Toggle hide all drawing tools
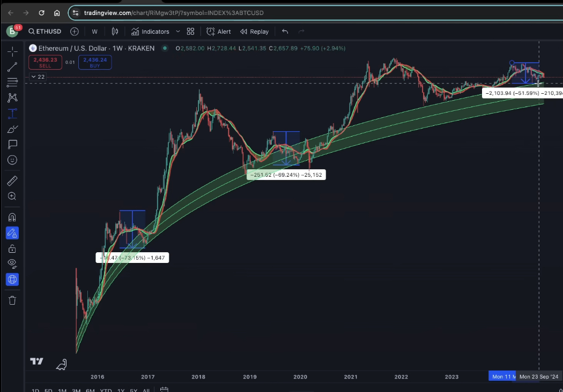 tap(12, 263)
